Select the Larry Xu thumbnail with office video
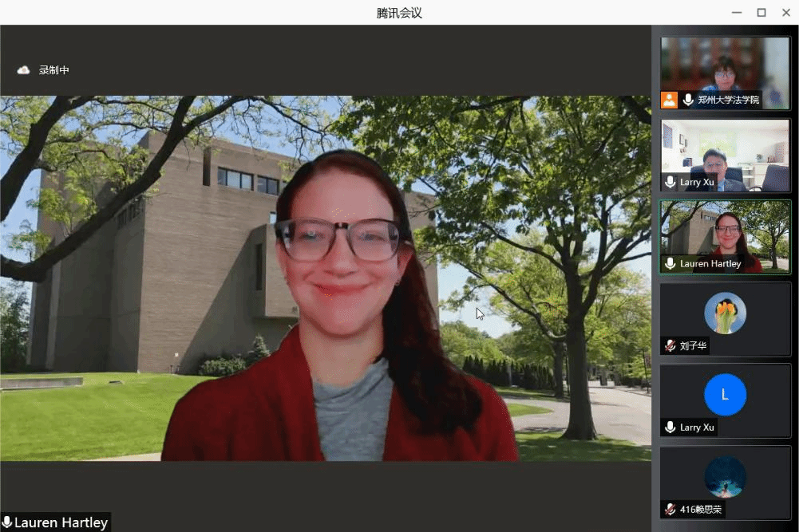 tap(725, 156)
